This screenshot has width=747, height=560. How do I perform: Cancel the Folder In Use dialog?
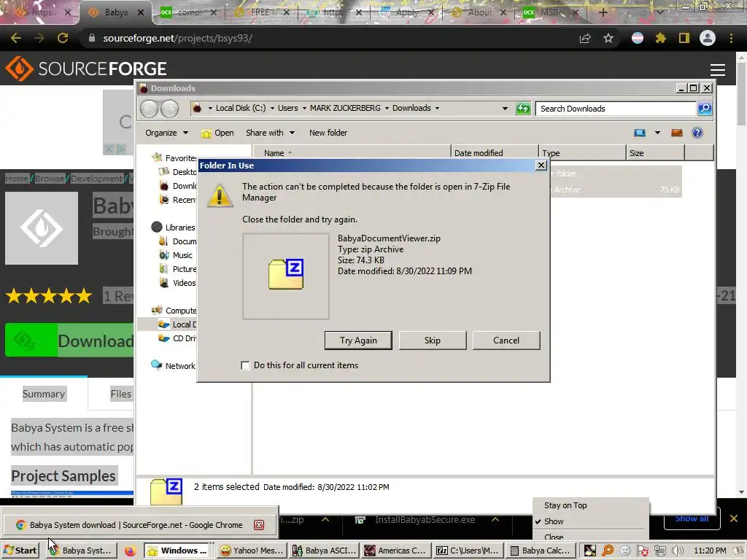506,341
